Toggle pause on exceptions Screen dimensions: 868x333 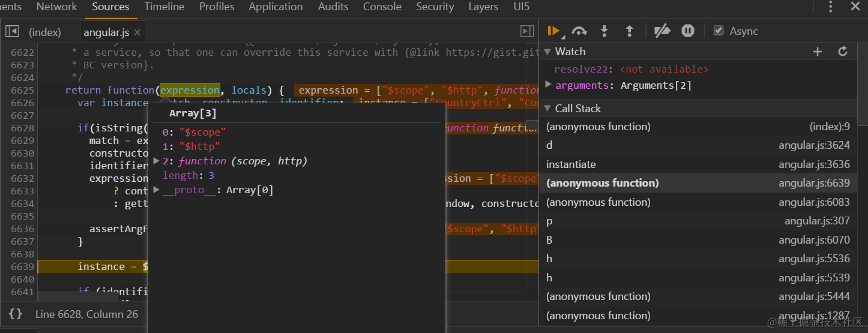point(688,31)
